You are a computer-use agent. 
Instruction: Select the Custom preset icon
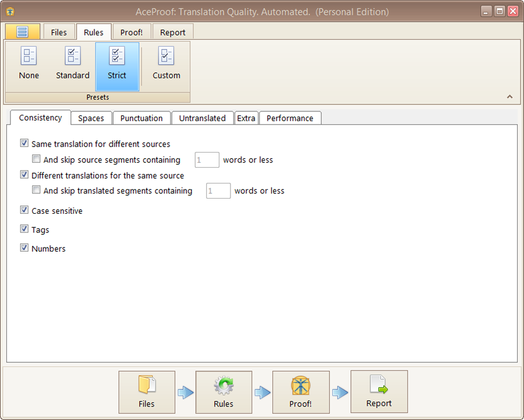(167, 64)
